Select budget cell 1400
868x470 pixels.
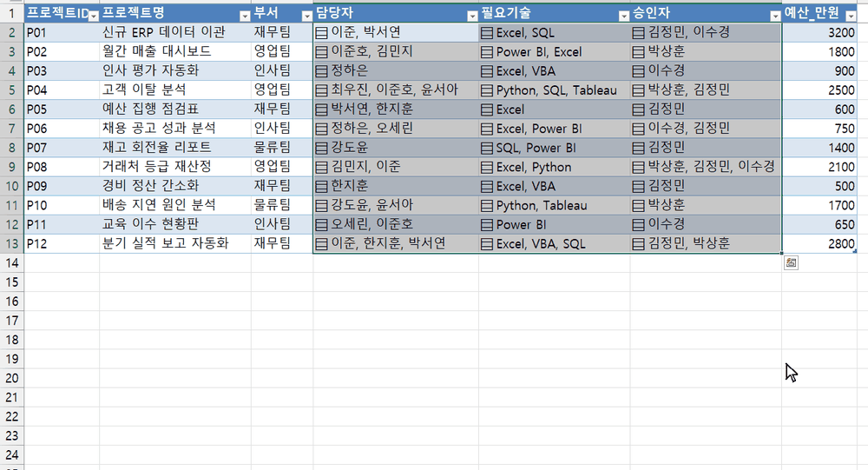[x=819, y=148]
